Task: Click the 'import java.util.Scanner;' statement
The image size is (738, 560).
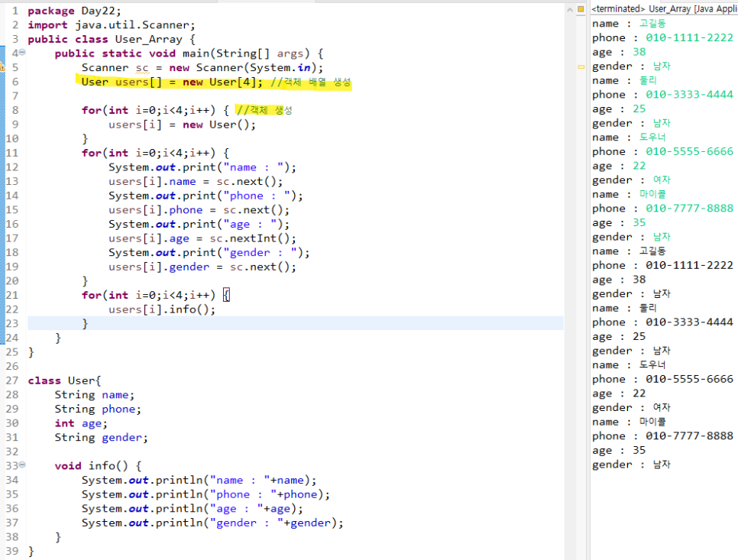Action: pyautogui.click(x=111, y=25)
